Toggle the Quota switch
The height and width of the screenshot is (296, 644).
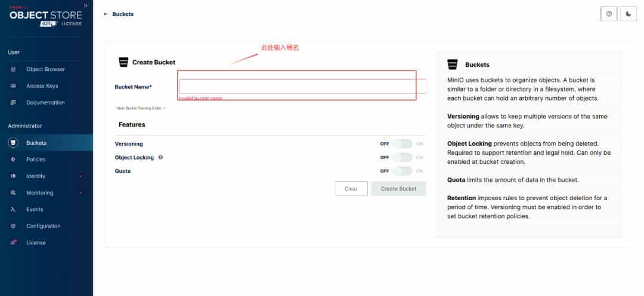402,171
